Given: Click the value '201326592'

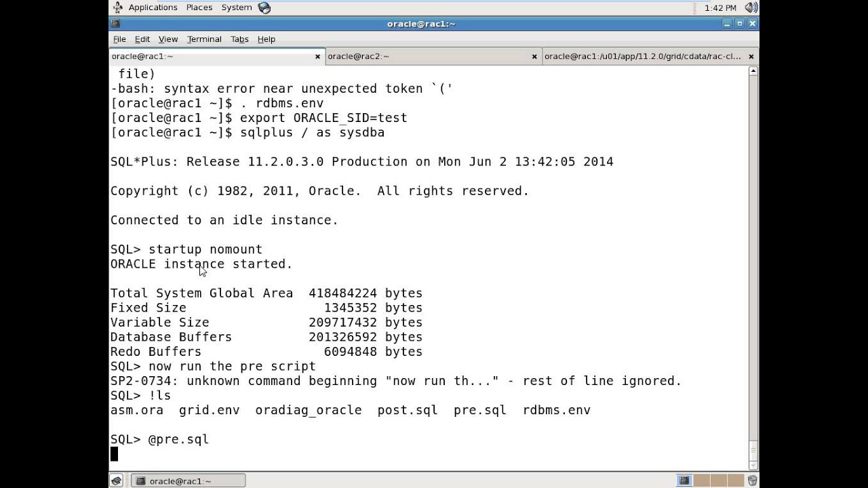Looking at the screenshot, I should (342, 337).
